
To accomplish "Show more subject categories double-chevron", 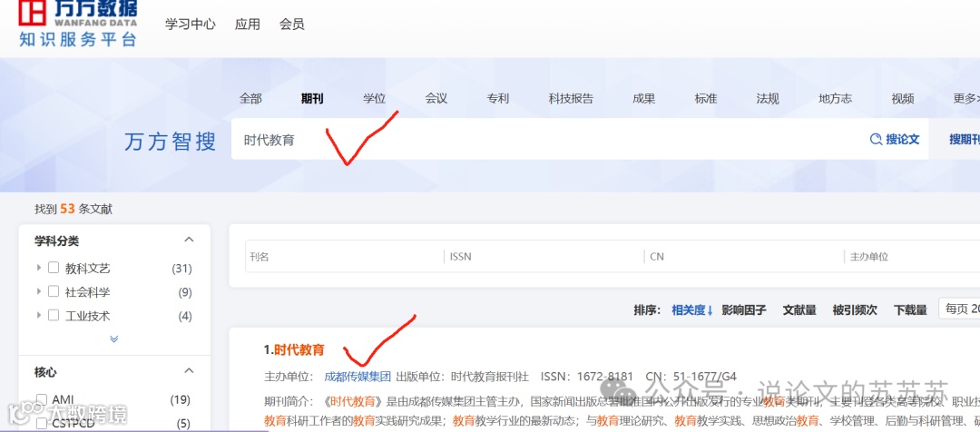I will point(113,339).
